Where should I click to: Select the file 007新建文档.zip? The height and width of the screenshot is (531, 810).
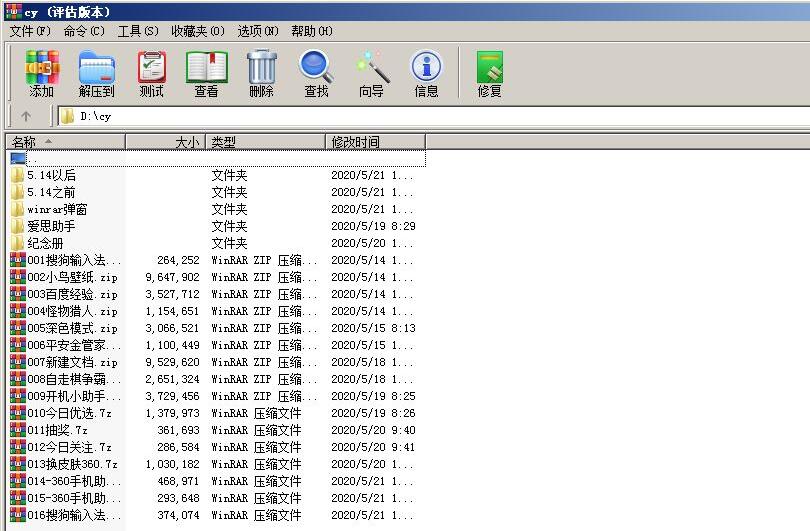(72, 362)
